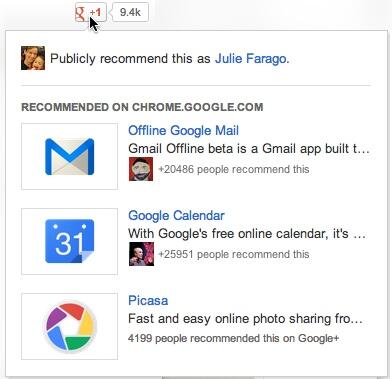
Task: Open the Google Calendar link
Action: (176, 215)
